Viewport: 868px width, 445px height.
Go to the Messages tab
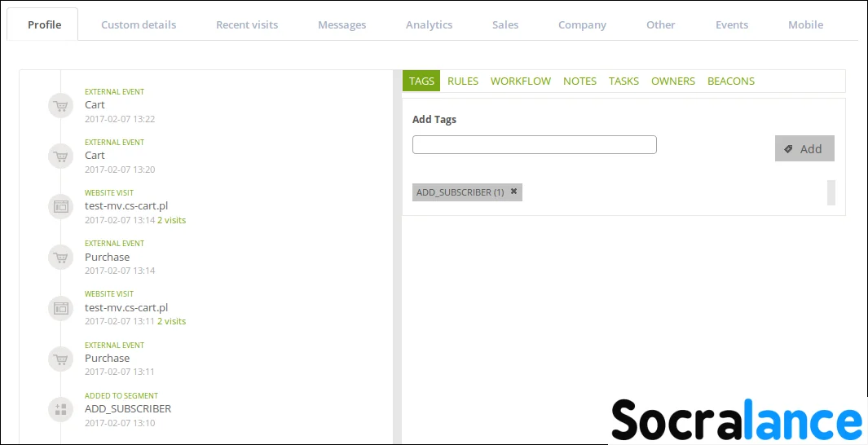341,25
